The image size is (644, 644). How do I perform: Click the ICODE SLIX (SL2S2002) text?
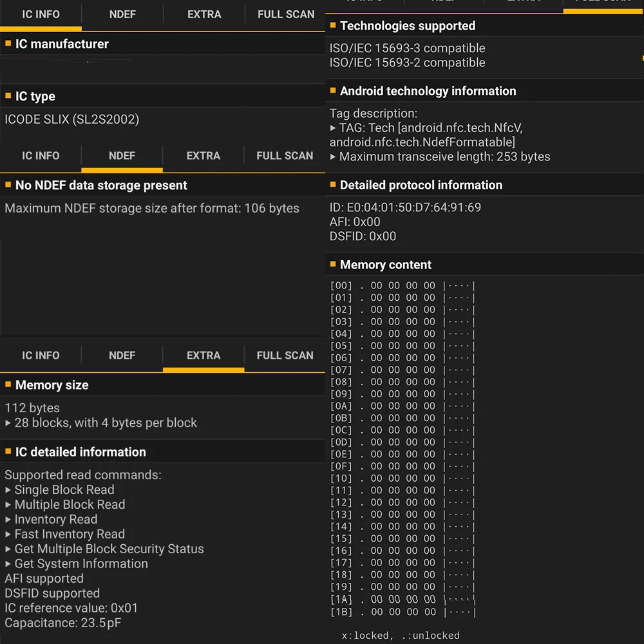[71, 119]
